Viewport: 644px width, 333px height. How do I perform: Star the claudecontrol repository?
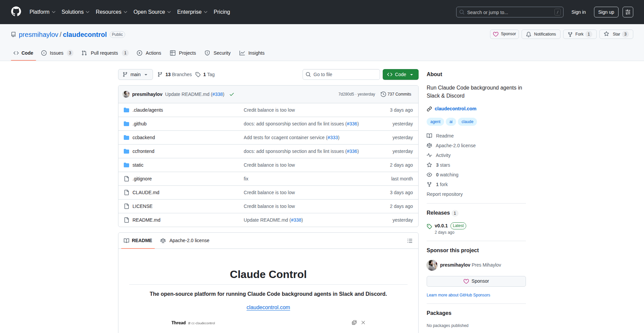pyautogui.click(x=616, y=34)
